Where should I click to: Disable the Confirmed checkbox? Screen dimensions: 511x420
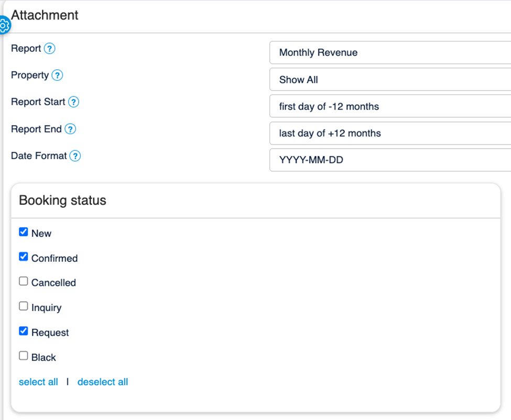[x=24, y=257]
